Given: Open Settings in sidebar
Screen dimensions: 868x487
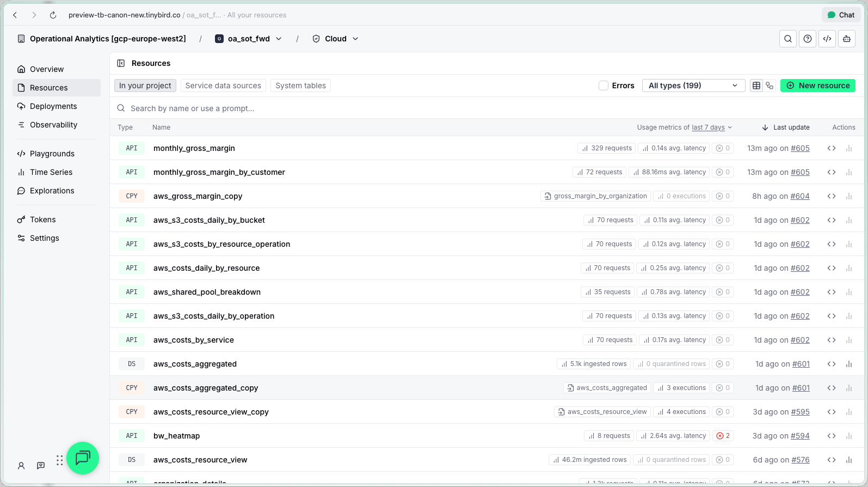Looking at the screenshot, I should (x=57, y=238).
